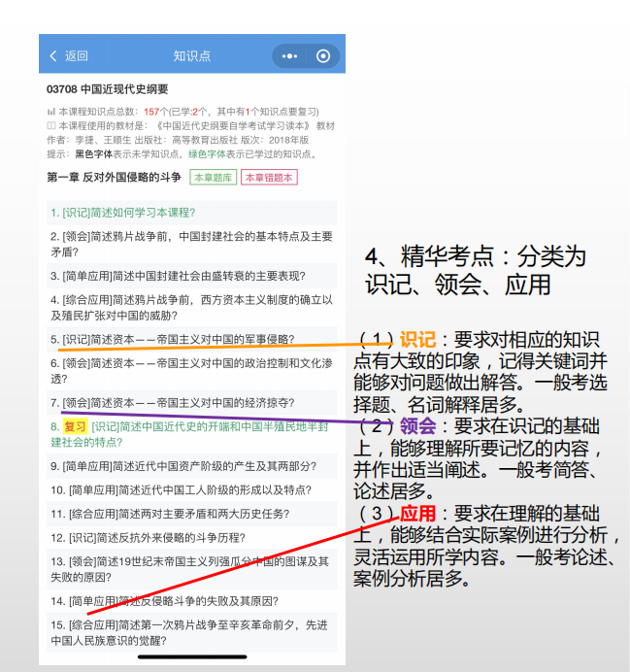Viewport: 630px width, 672px height.
Task: Click the 返回 back label
Action: [x=77, y=56]
